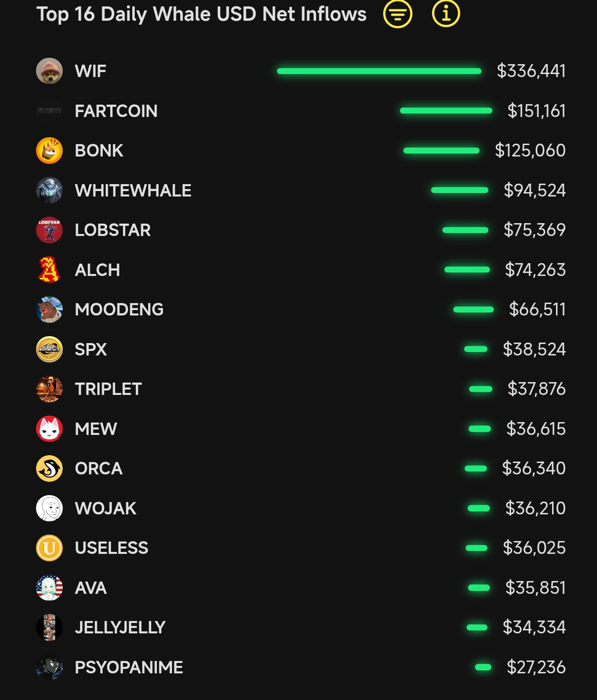Click the info icon in header
597x700 pixels.
click(446, 13)
